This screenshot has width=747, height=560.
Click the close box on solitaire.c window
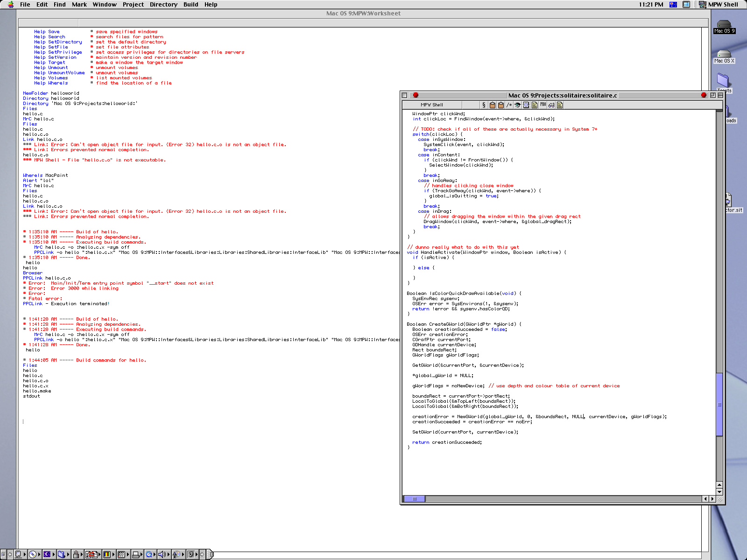pyautogui.click(x=405, y=95)
